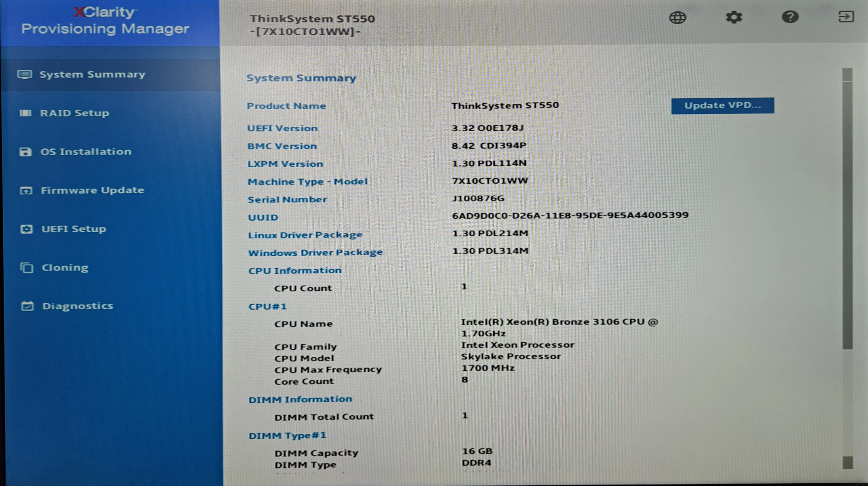Open UEFI Setup from the sidebar
Image resolution: width=868 pixels, height=486 pixels.
pos(74,230)
